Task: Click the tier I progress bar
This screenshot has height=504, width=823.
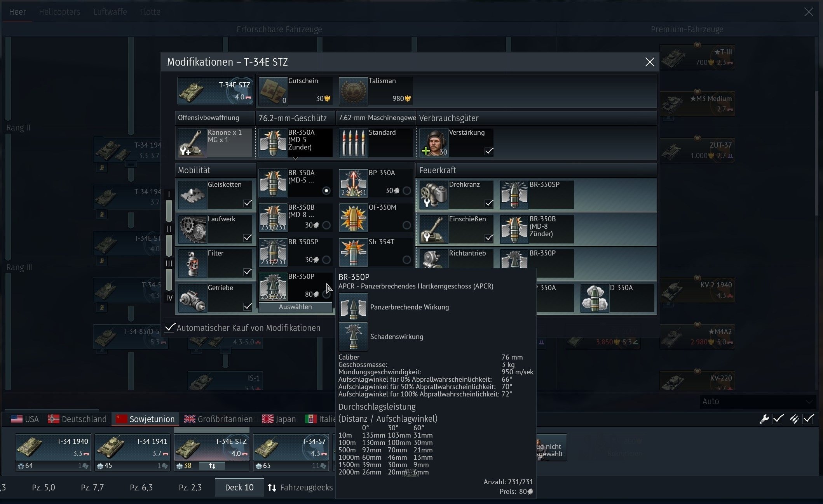Action: coord(169,211)
